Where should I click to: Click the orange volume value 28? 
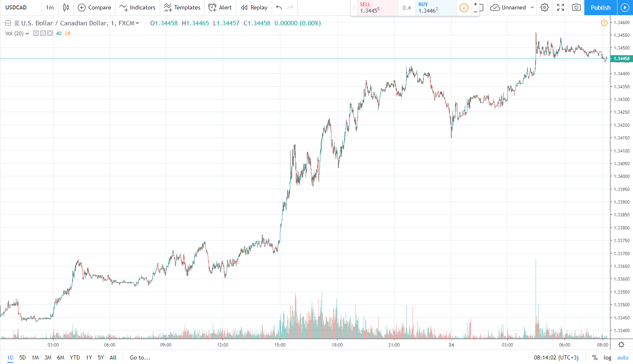coord(68,34)
